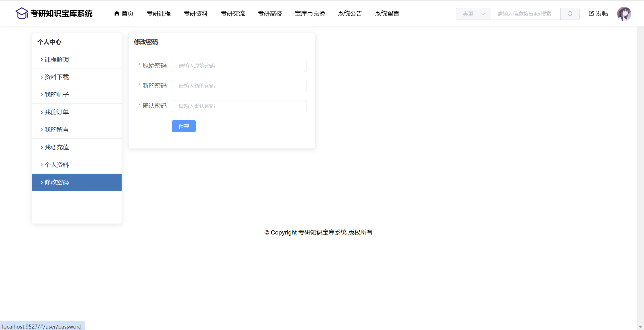Focus the 原始密码 input field
The image size is (644, 330).
coord(239,66)
